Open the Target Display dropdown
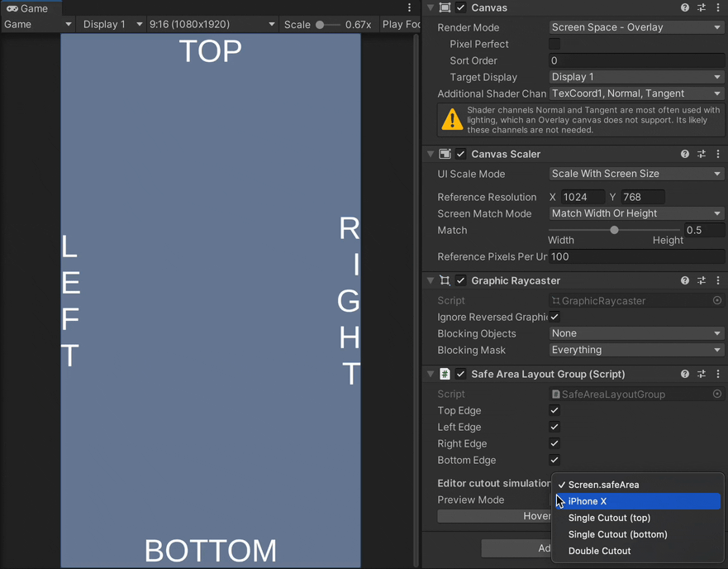The image size is (728, 569). (636, 77)
